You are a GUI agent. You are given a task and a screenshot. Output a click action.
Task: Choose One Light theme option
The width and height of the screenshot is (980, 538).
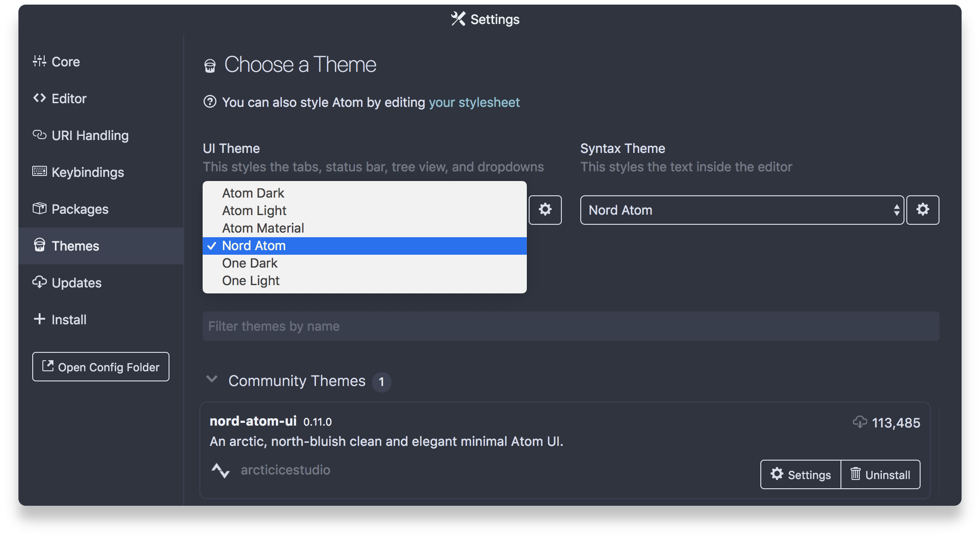click(251, 281)
